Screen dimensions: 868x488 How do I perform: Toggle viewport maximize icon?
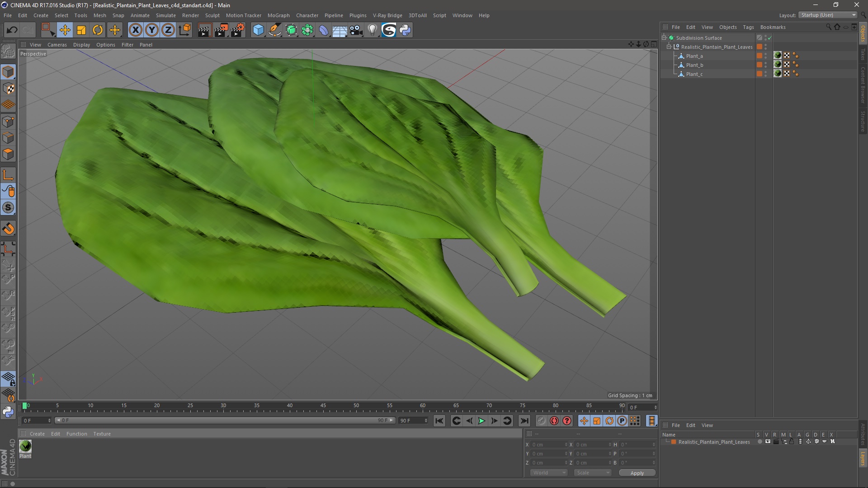pyautogui.click(x=654, y=44)
